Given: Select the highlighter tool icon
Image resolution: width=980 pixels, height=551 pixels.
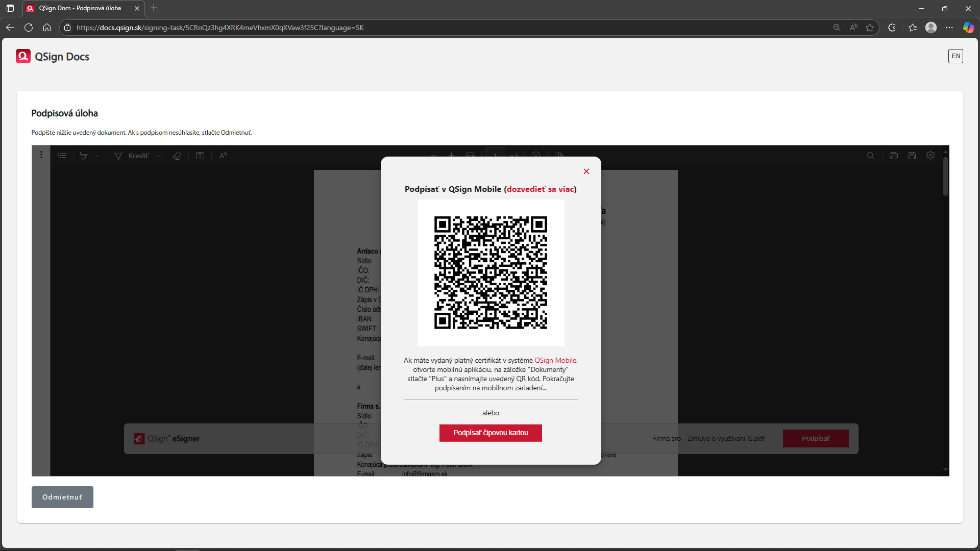Looking at the screenshot, I should point(84,156).
